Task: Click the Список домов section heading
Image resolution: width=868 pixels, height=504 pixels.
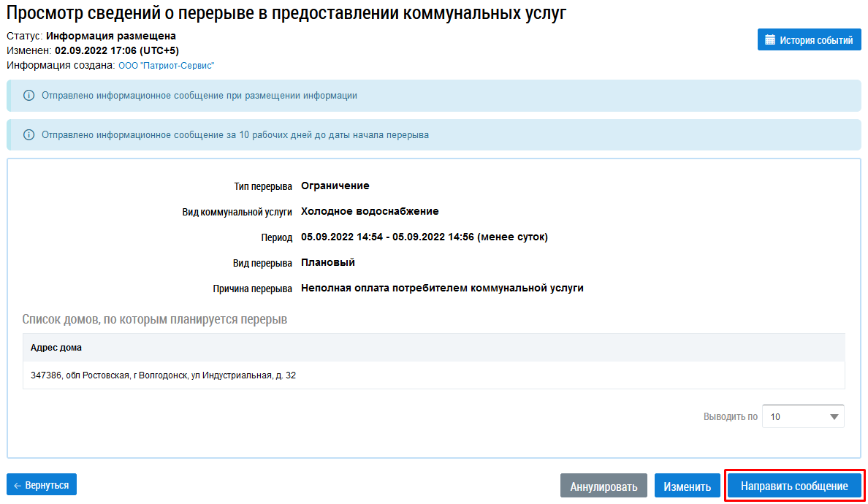Action: click(154, 319)
